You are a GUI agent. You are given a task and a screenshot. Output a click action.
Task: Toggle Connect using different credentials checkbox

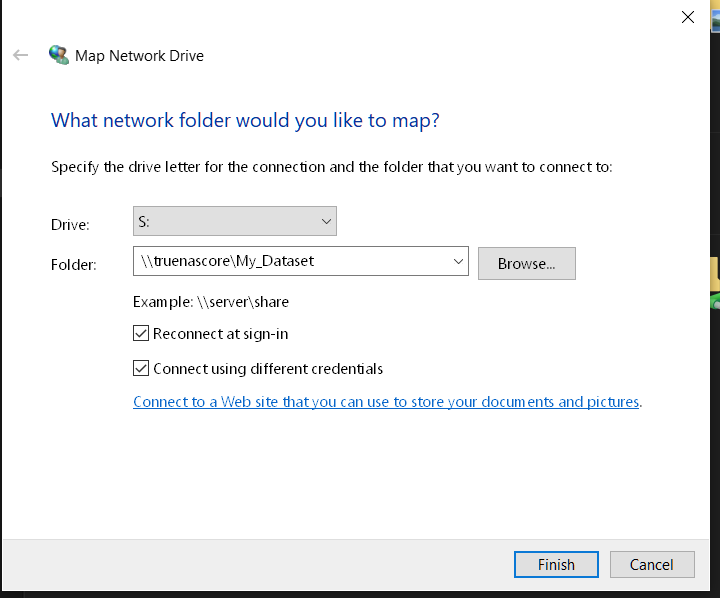pyautogui.click(x=141, y=368)
